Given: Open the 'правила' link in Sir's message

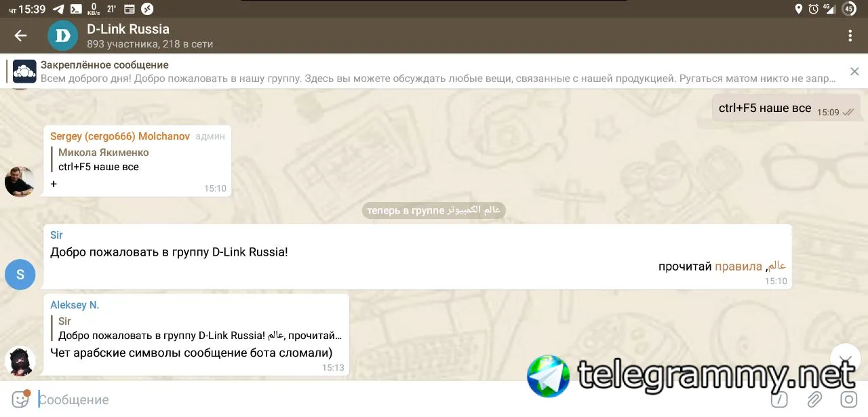Looking at the screenshot, I should pos(738,266).
